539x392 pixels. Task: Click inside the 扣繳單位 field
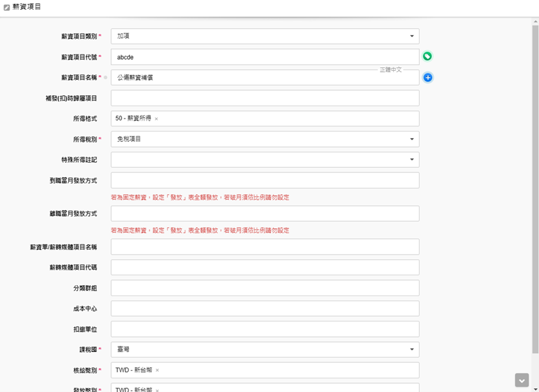[x=265, y=329]
